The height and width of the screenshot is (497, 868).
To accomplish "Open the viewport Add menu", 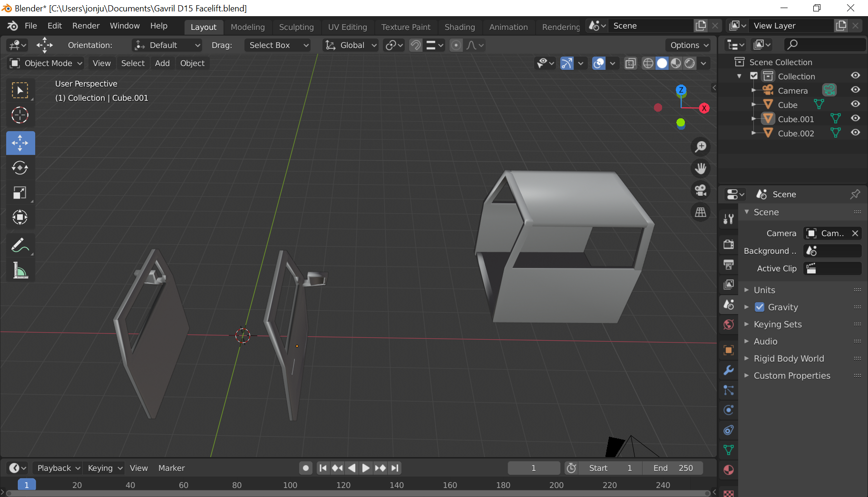I will click(x=162, y=63).
